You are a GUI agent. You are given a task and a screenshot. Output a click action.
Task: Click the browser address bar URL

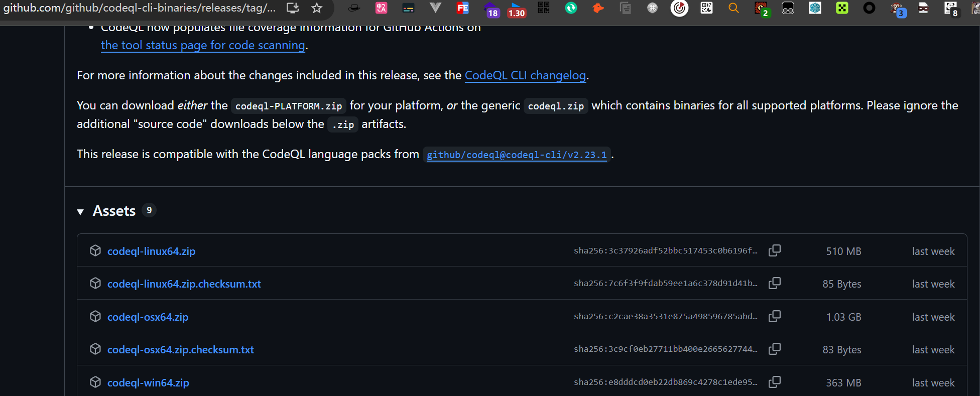[x=140, y=8]
